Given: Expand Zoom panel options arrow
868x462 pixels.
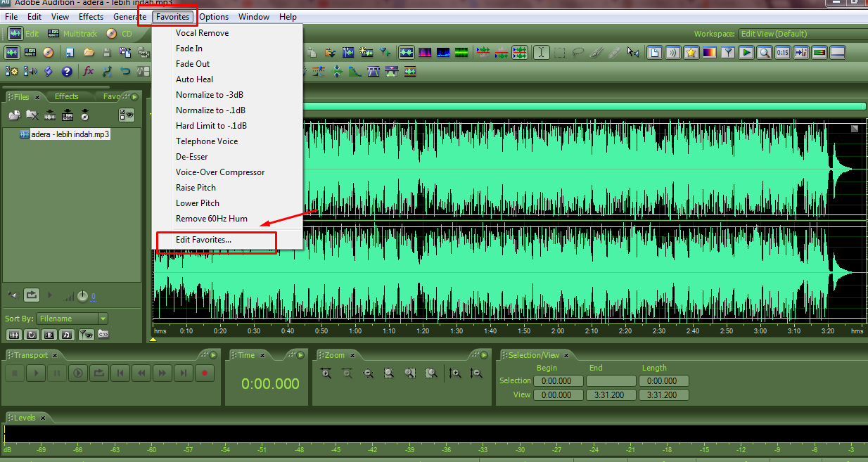Looking at the screenshot, I should coord(484,355).
